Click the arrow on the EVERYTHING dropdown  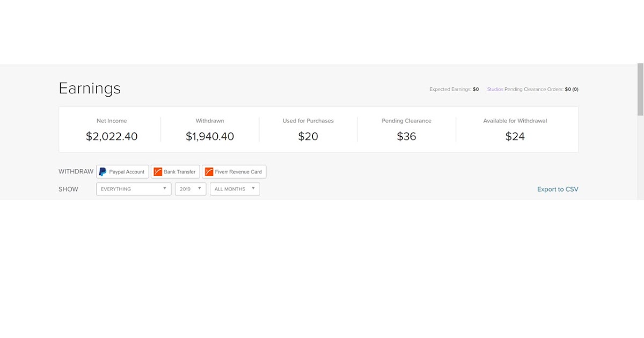pos(165,189)
